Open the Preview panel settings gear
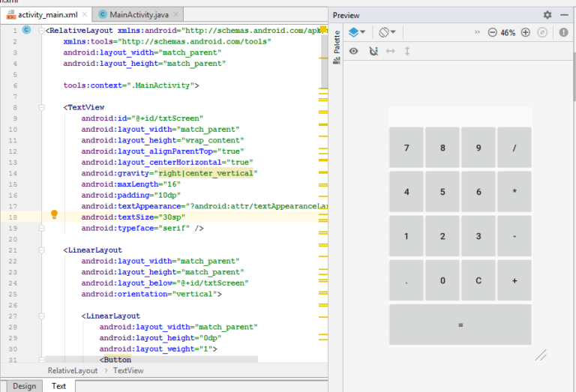Image resolution: width=576 pixels, height=392 pixels. click(547, 15)
